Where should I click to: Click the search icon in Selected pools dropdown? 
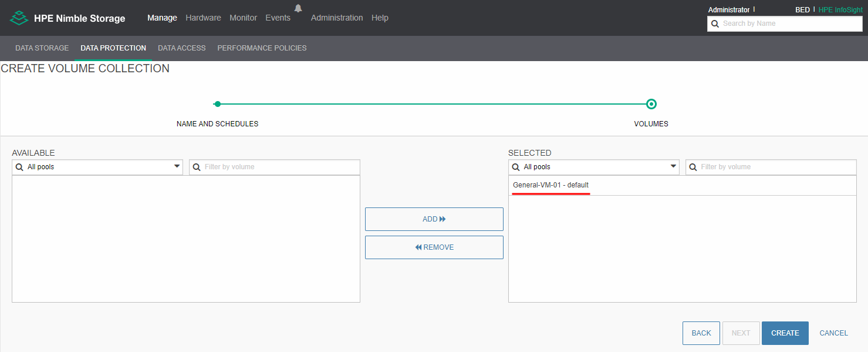pyautogui.click(x=516, y=167)
